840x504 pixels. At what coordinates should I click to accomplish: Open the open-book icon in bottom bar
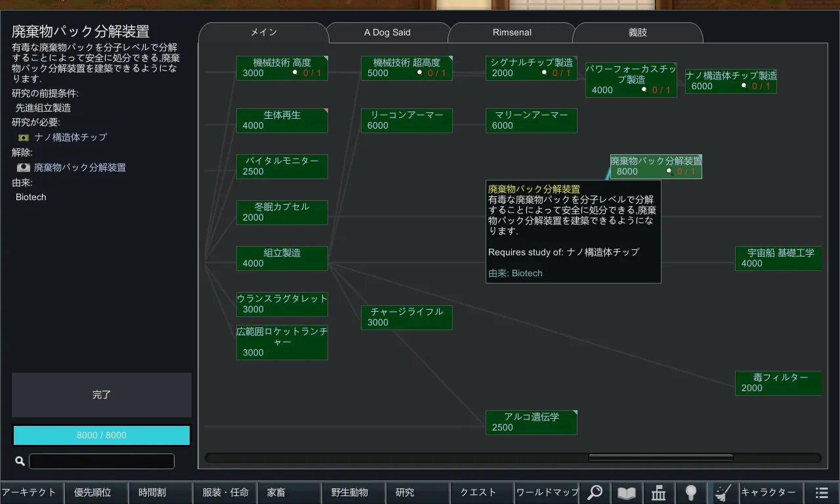[x=627, y=492]
